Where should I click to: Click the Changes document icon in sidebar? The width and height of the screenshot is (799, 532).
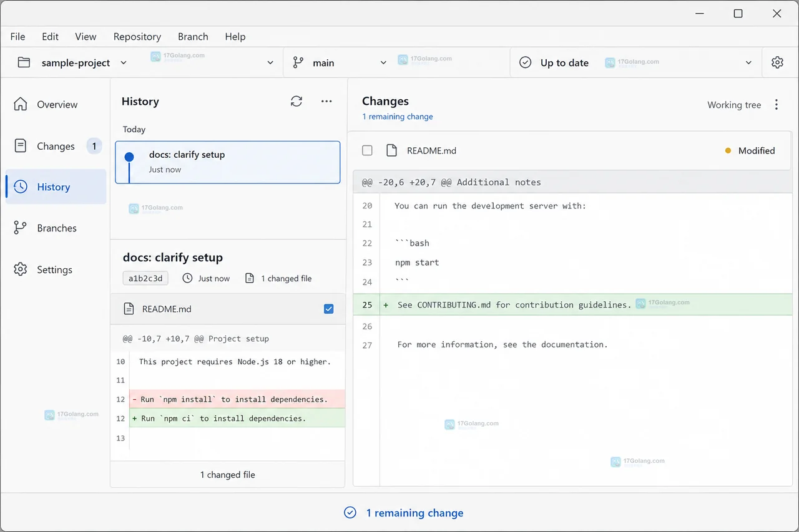coord(21,146)
